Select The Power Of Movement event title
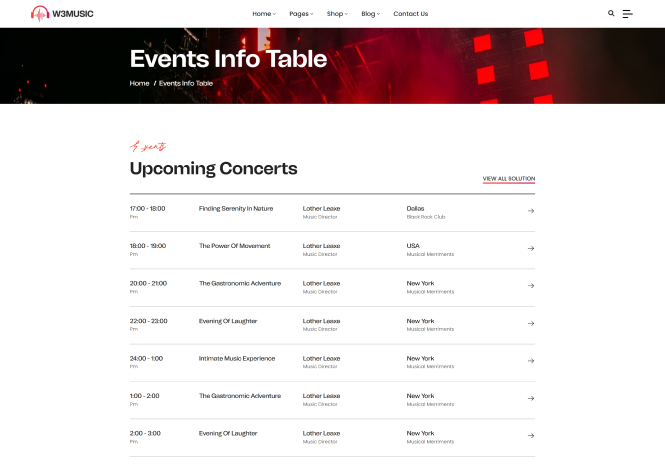665x465 pixels. [x=234, y=246]
